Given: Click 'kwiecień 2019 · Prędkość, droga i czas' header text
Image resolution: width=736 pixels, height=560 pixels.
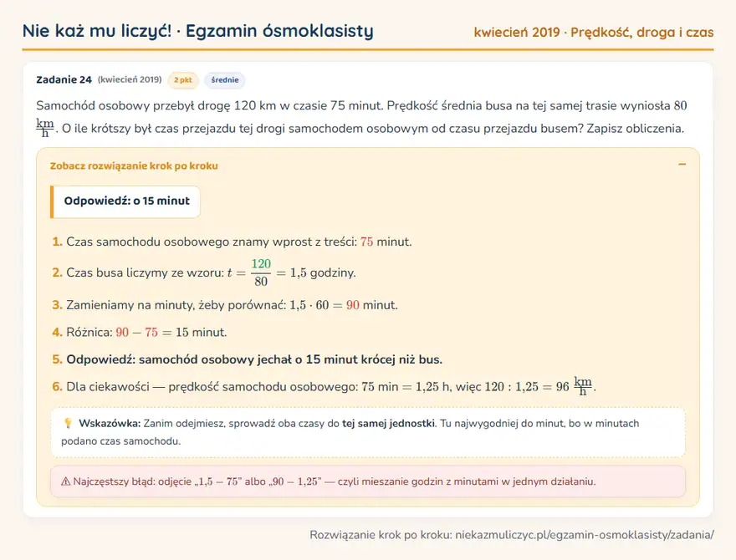Looking at the screenshot, I should click(x=593, y=33).
